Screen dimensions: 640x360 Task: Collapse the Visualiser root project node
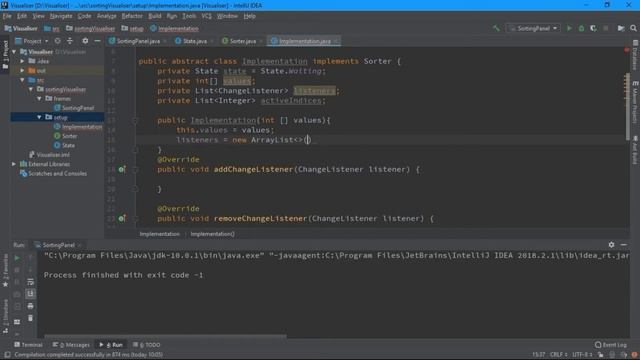[14, 52]
